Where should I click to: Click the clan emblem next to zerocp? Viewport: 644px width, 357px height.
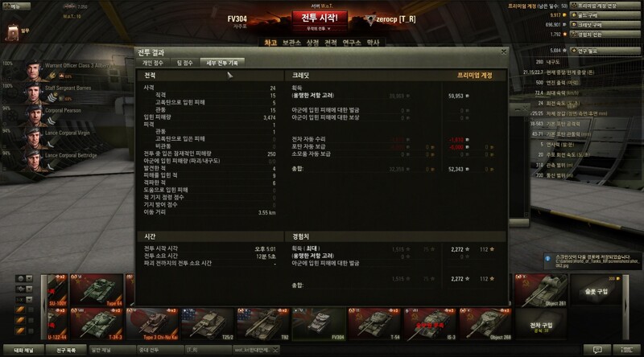370,19
